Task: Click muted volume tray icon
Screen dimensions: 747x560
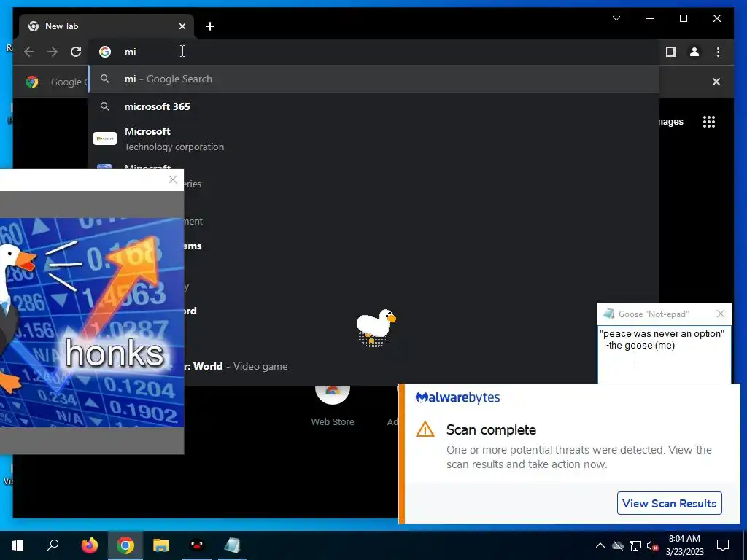Action: [653, 545]
